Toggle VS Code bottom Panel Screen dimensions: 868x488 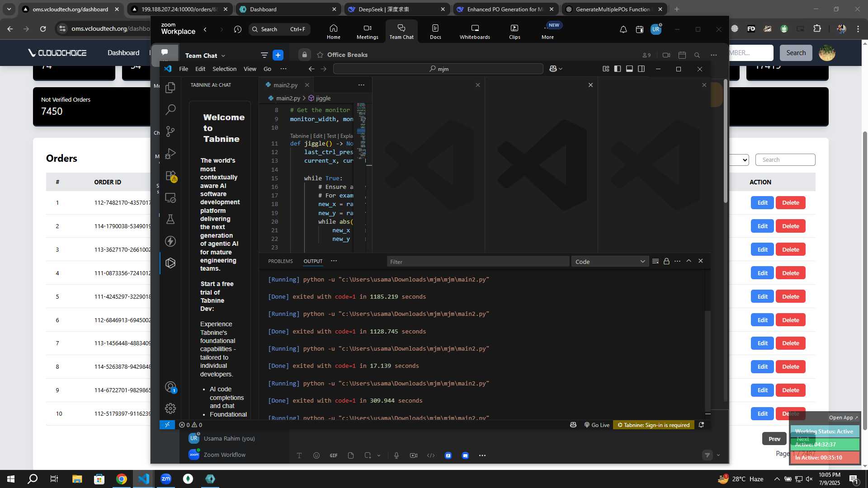pyautogui.click(x=629, y=69)
